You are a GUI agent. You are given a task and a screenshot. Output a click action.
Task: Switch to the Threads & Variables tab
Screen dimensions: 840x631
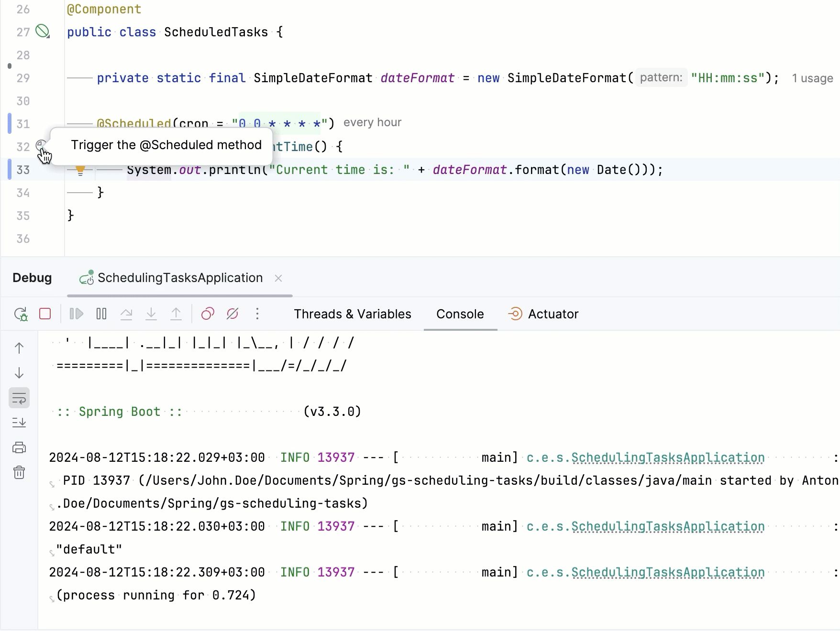pyautogui.click(x=353, y=314)
